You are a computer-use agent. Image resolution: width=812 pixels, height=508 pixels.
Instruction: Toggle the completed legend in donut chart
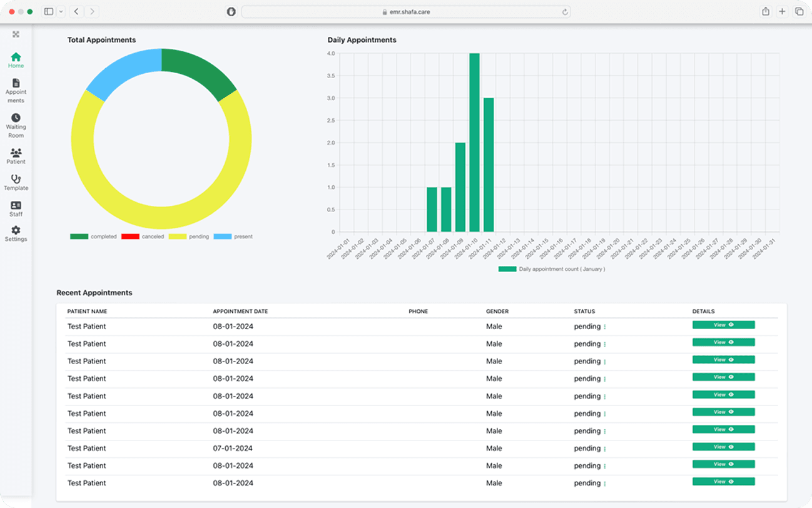(x=79, y=236)
